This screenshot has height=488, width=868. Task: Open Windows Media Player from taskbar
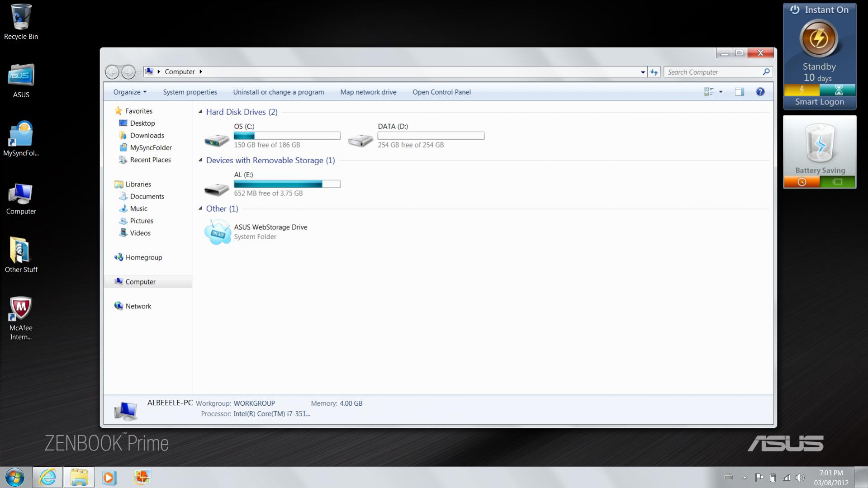point(109,477)
